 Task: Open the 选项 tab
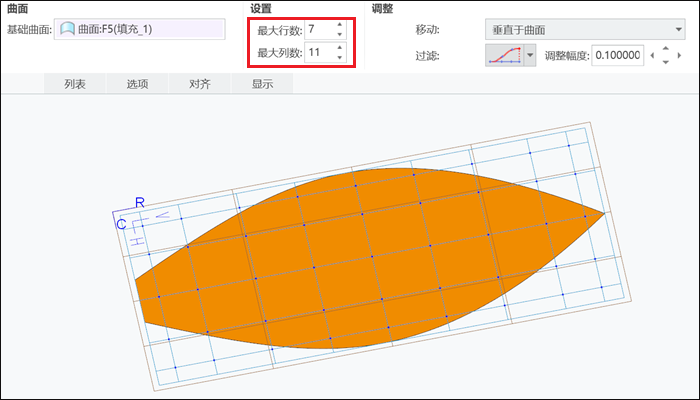click(137, 84)
